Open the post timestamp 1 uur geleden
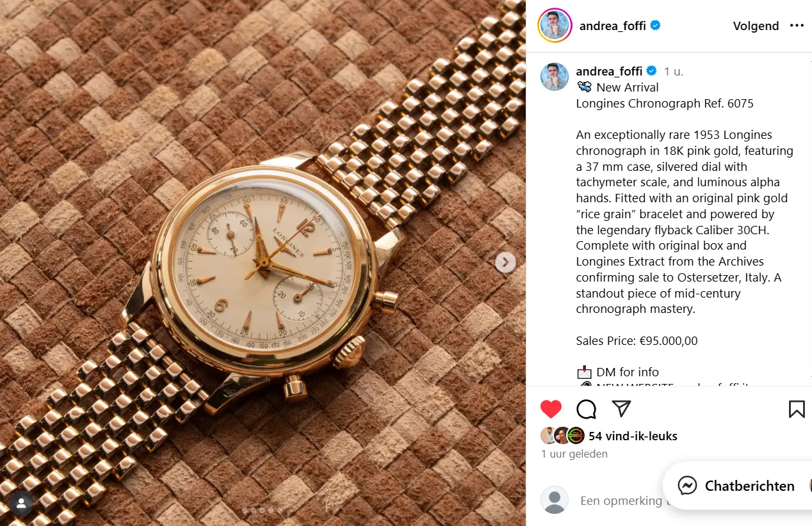 click(x=574, y=454)
